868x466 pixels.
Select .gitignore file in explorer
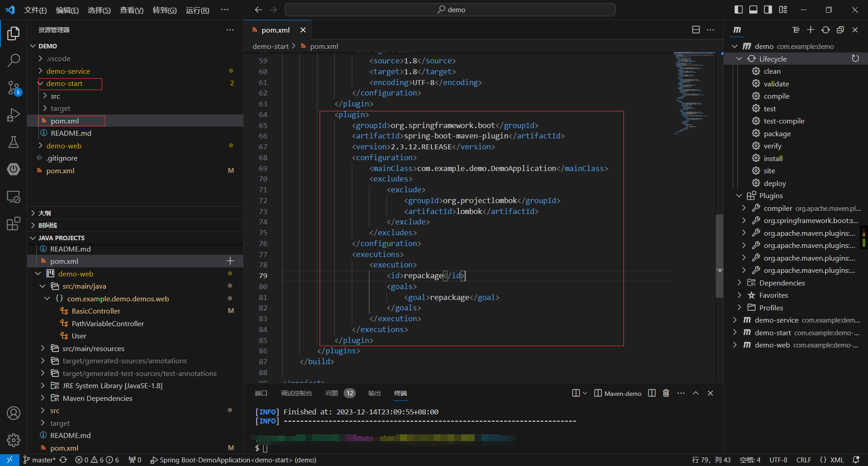click(x=61, y=158)
